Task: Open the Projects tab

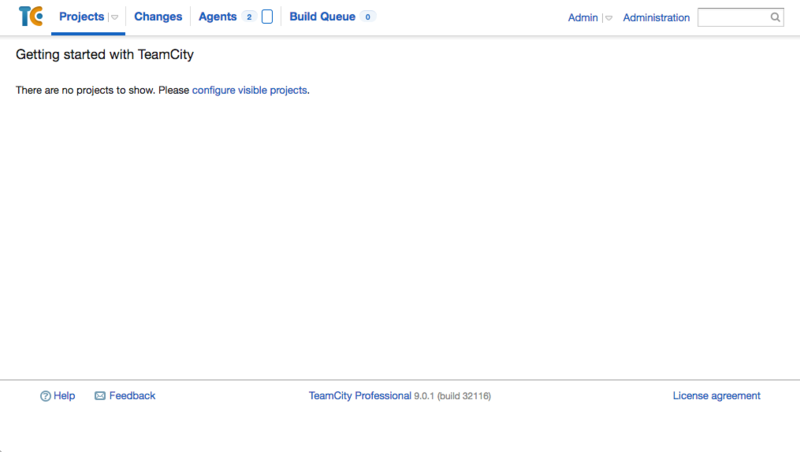Action: click(x=82, y=16)
